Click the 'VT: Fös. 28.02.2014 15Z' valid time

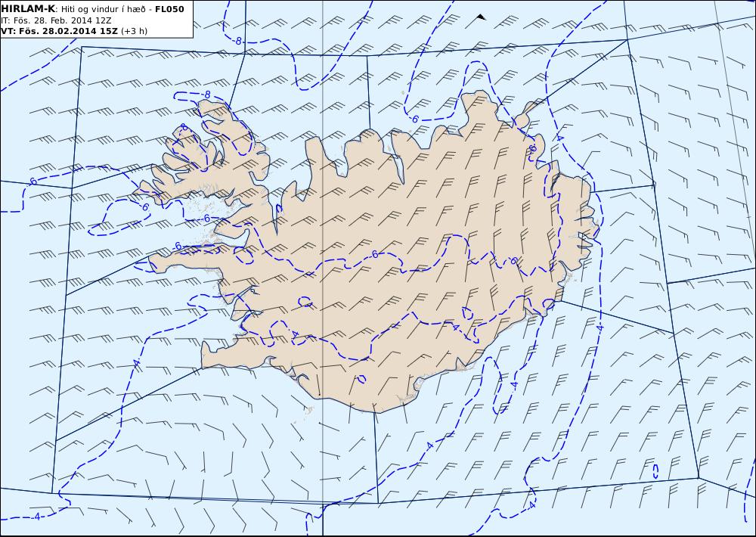[x=59, y=31]
